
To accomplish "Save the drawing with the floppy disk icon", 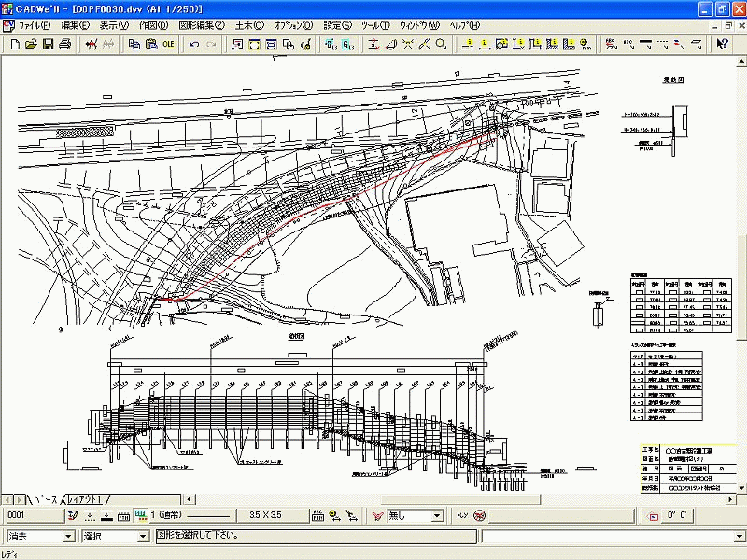I will pyautogui.click(x=49, y=44).
